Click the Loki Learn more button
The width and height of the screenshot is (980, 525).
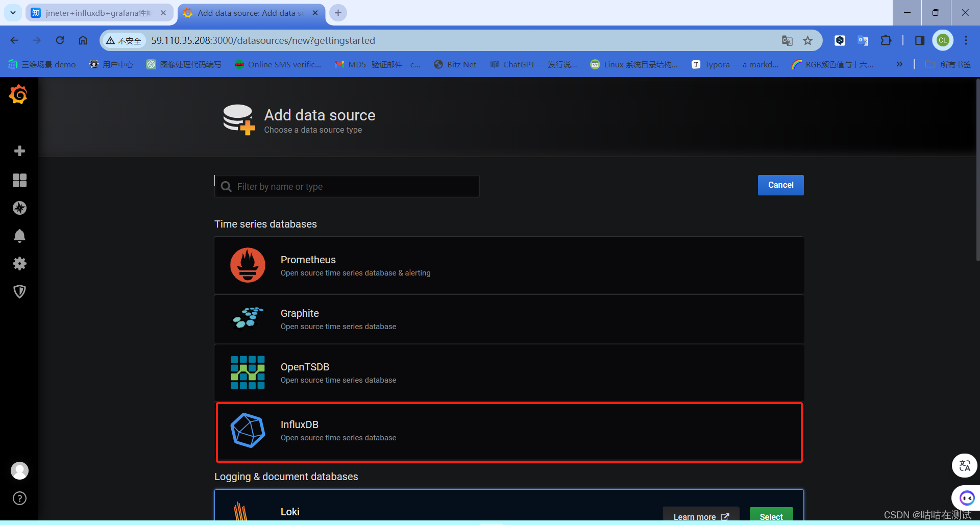tap(701, 514)
